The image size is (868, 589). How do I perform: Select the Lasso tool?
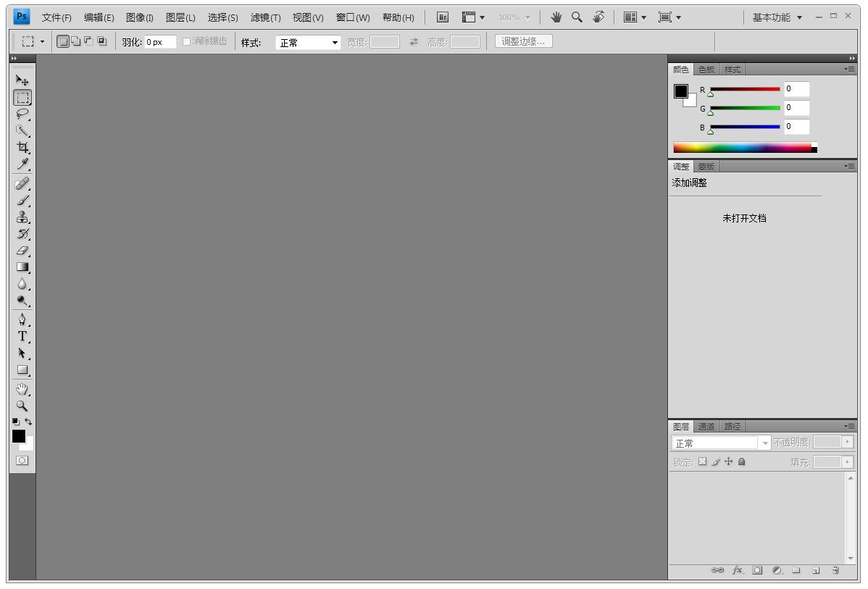click(22, 114)
